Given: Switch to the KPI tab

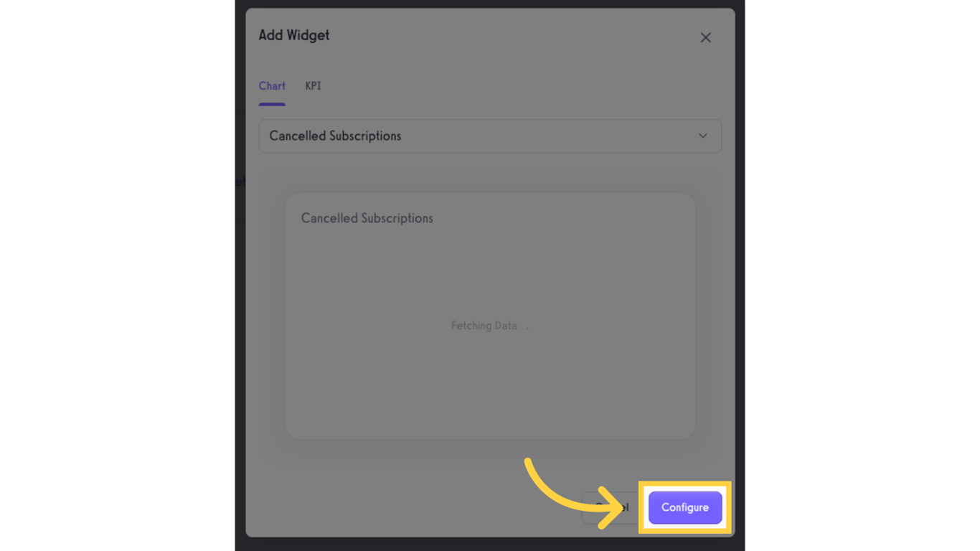Looking at the screenshot, I should point(313,86).
